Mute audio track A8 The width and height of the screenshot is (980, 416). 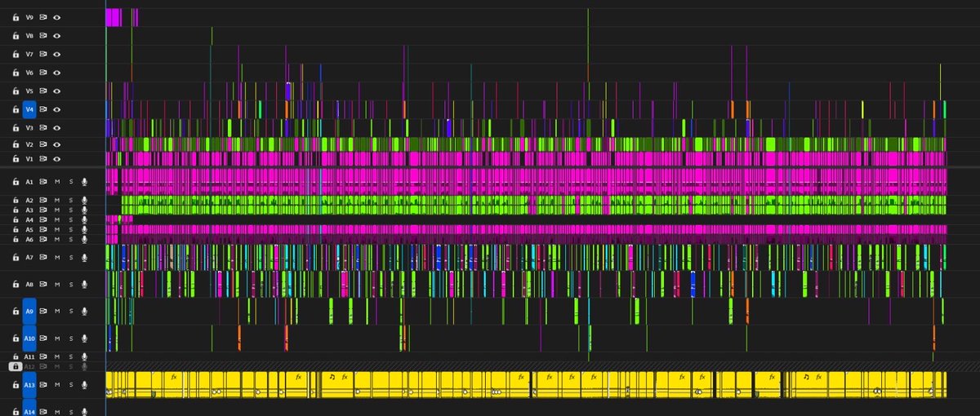pyautogui.click(x=57, y=285)
